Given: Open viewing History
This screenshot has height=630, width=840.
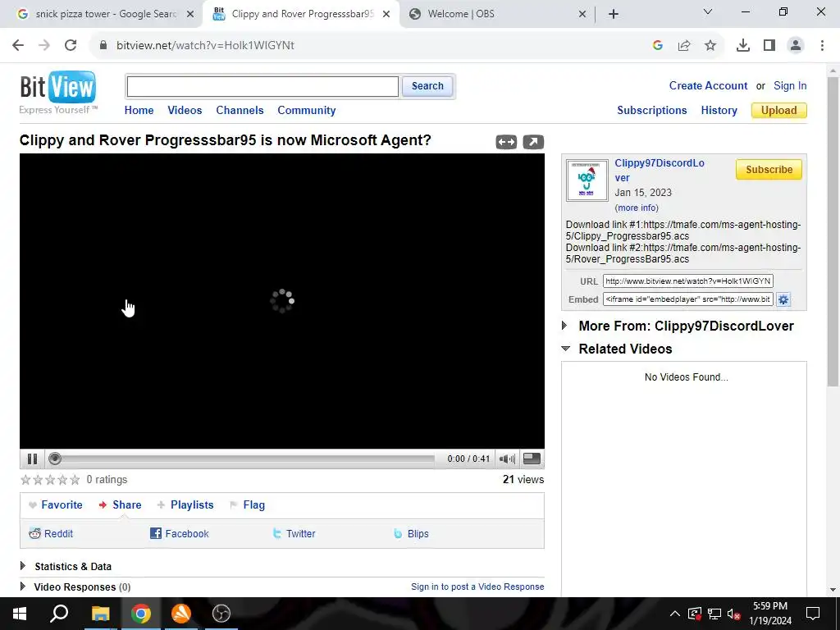Looking at the screenshot, I should click(719, 111).
